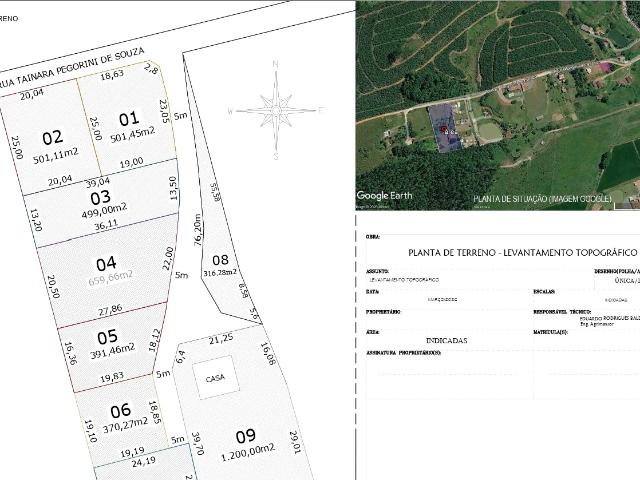Click the area label '659,66m2'
The image size is (640, 480).
(110, 278)
